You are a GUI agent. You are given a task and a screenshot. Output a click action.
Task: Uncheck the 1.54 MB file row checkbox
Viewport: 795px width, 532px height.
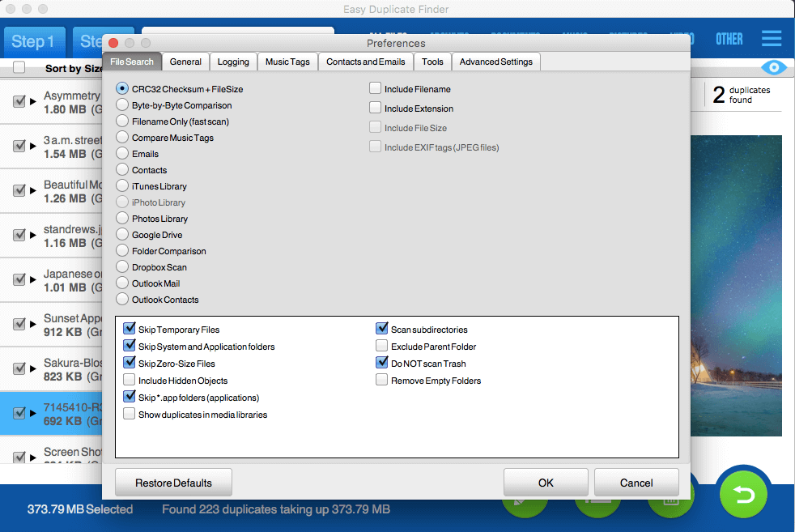click(x=19, y=146)
